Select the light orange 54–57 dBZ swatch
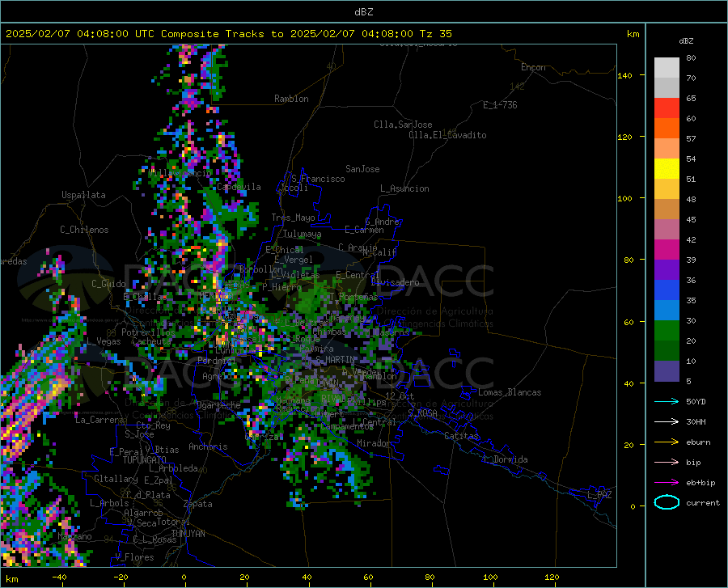The width and height of the screenshot is (728, 588). (x=667, y=149)
